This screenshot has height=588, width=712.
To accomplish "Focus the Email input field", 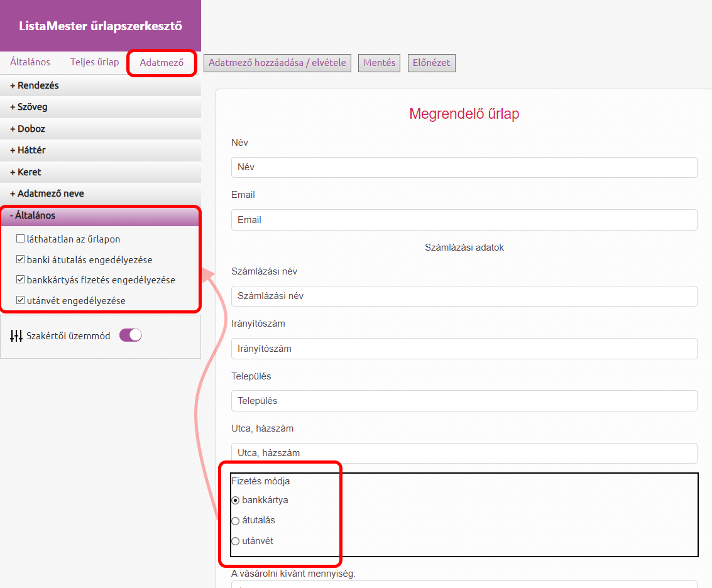I will [x=464, y=220].
